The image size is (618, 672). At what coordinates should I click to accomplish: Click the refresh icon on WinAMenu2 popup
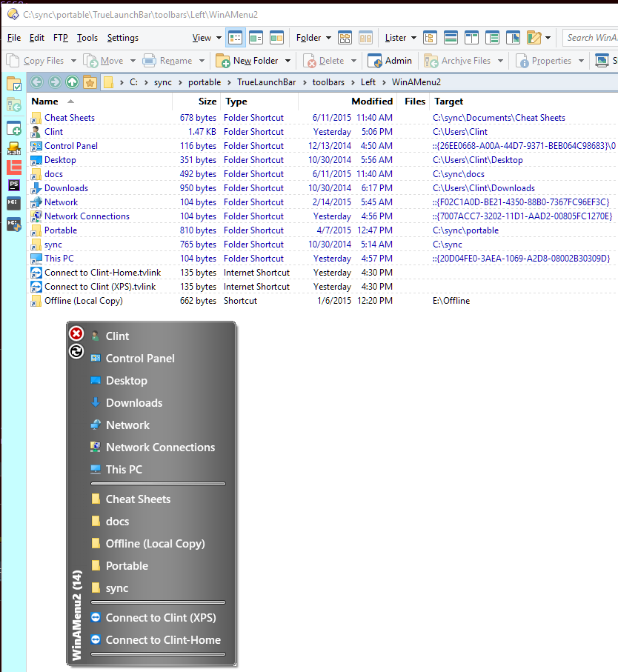[76, 351]
